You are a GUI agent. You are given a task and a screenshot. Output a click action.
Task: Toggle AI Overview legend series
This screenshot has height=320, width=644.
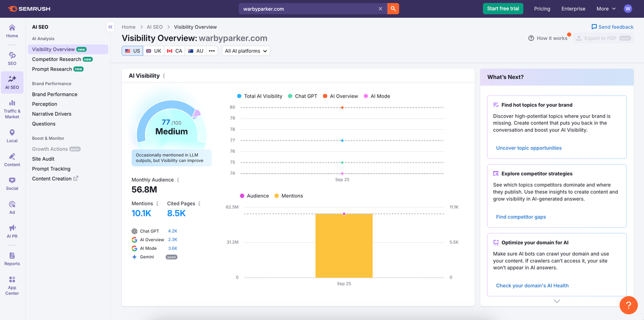(341, 96)
